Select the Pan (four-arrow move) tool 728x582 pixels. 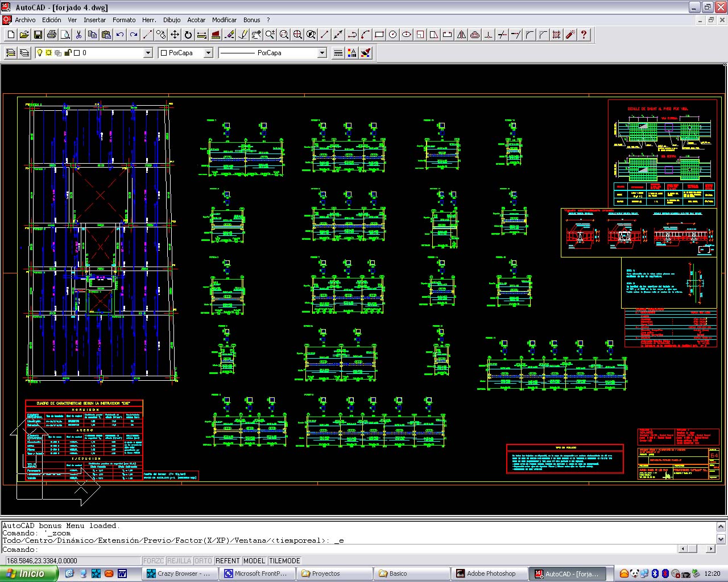(x=175, y=35)
